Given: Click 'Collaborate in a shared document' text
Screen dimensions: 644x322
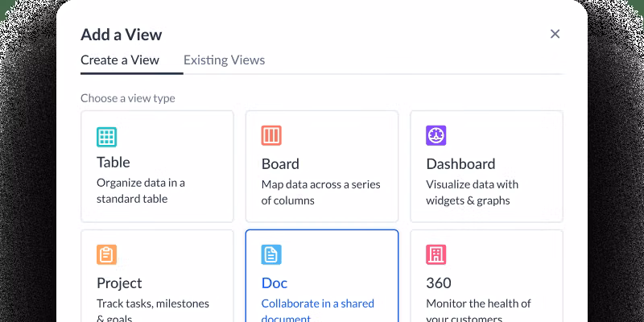Looking at the screenshot, I should point(317,304).
